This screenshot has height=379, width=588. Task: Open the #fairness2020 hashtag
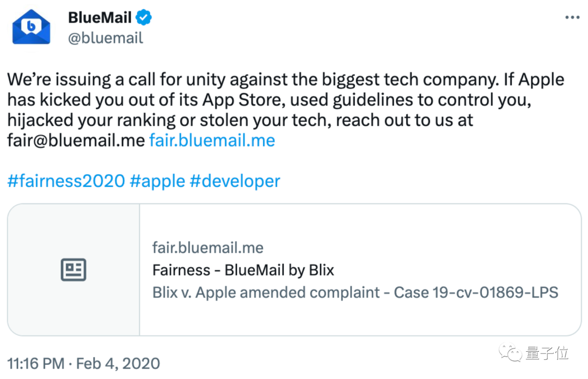coord(66,181)
